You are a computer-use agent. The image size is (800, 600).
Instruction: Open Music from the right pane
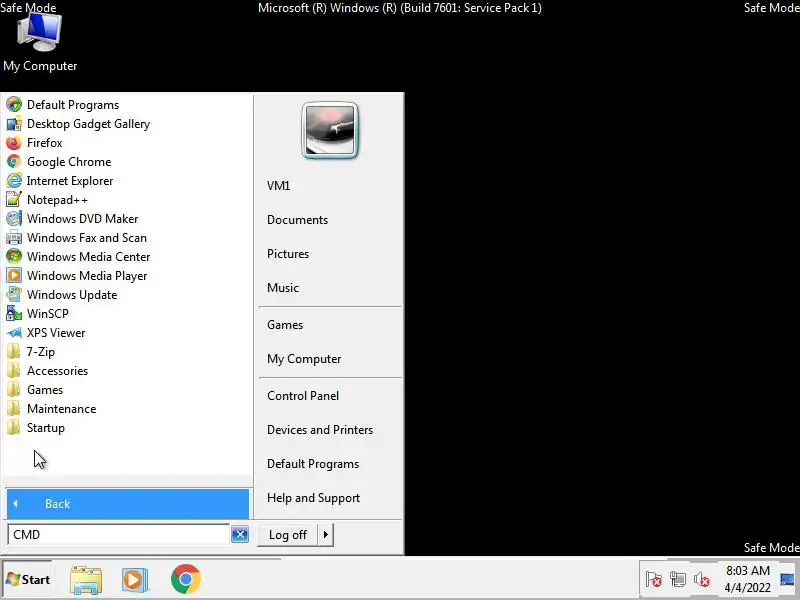[x=283, y=288]
